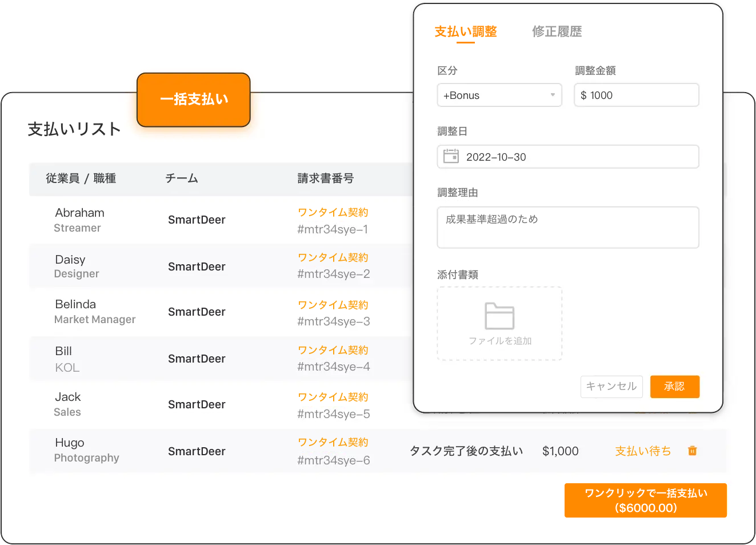Screen dimensions: 756x545
Task: Open Abraham's ワンタイム契約 link
Action: 333,212
